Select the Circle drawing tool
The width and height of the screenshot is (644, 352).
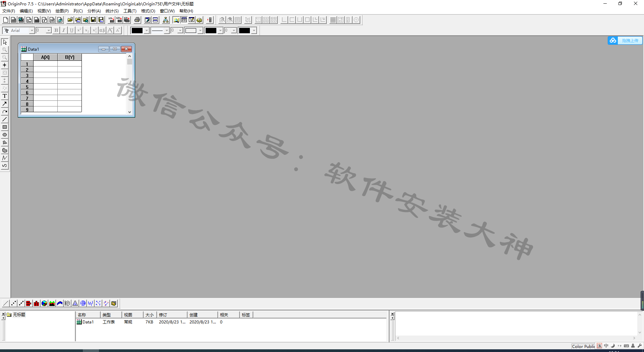point(5,135)
